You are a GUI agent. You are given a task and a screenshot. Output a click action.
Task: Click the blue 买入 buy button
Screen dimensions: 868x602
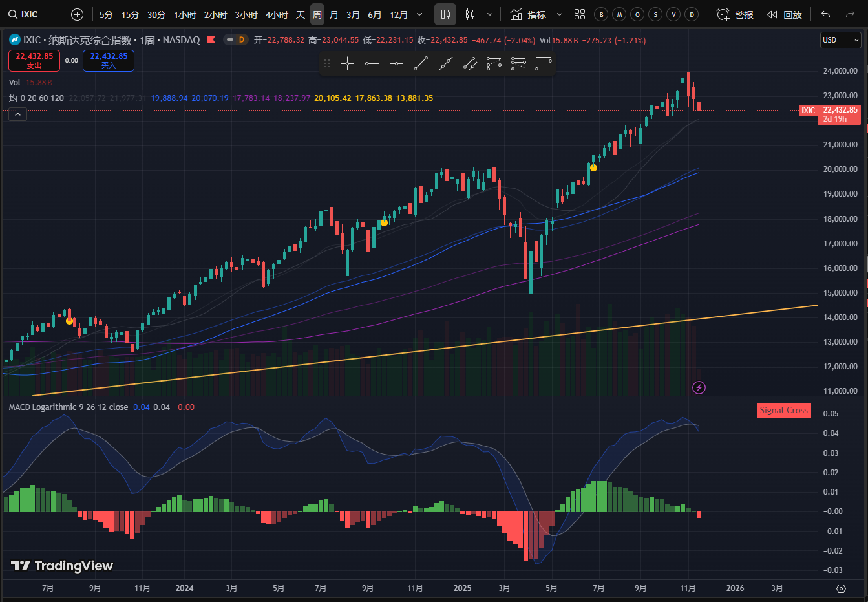pos(109,61)
